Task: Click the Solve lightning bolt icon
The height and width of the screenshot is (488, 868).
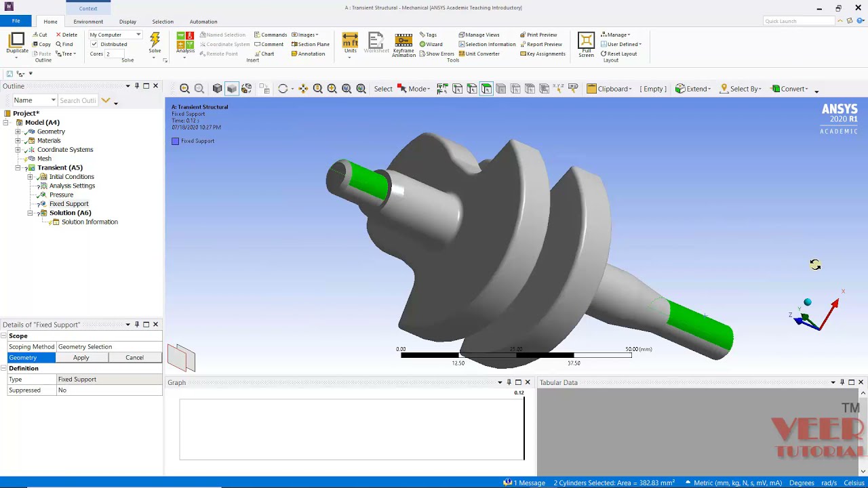Action: [x=155, y=41]
